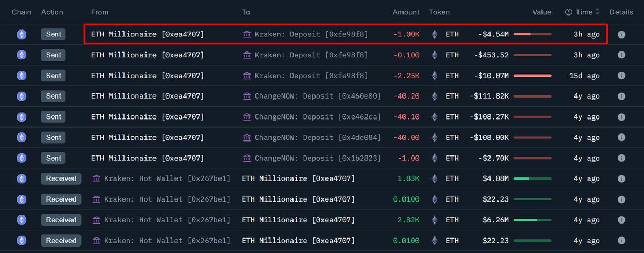Image resolution: width=644 pixels, height=253 pixels.
Task: Open ChangeNOW: Deposit [0x1b2823] address
Action: click(x=318, y=158)
